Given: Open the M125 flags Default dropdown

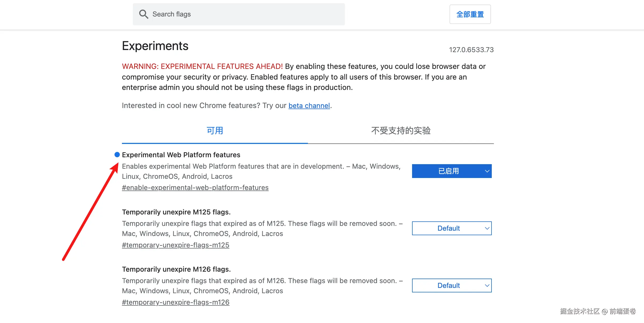Looking at the screenshot, I should pos(448,228).
